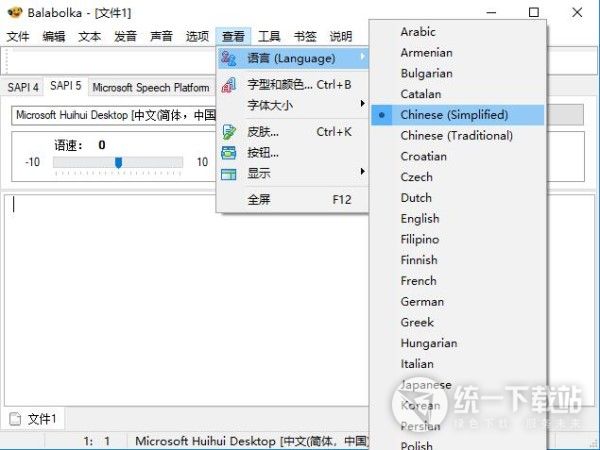This screenshot has width=600, height=450.
Task: Click the status bar line and column position indicator
Action: [x=97, y=441]
